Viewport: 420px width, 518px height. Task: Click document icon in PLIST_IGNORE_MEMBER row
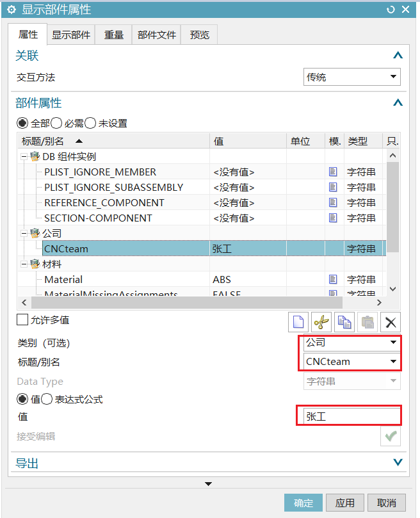(333, 172)
